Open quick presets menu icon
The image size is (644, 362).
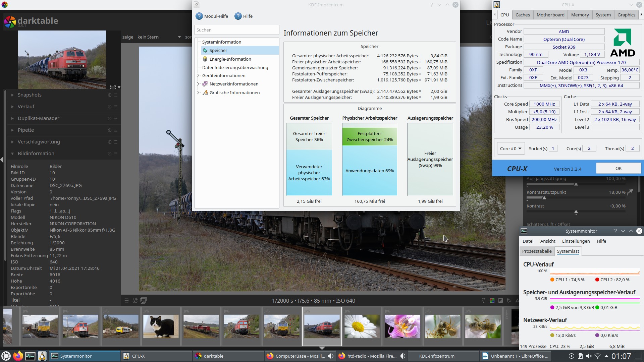(x=126, y=301)
